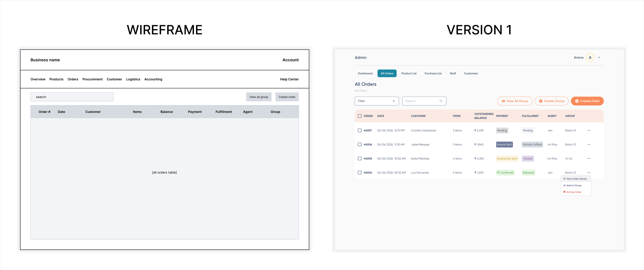Viewport: 644px width, 270px height.
Task: Open the Purchase List tab
Action: point(433,73)
